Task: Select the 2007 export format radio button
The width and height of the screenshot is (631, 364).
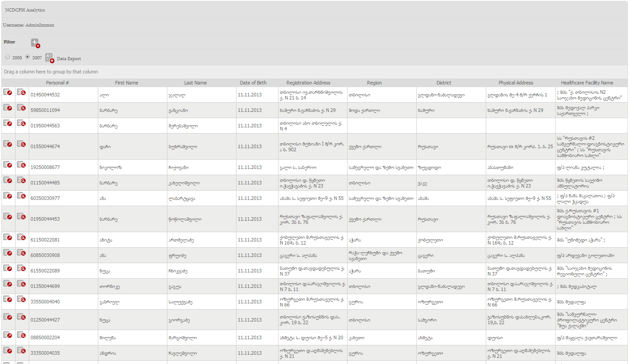Action: tap(27, 57)
